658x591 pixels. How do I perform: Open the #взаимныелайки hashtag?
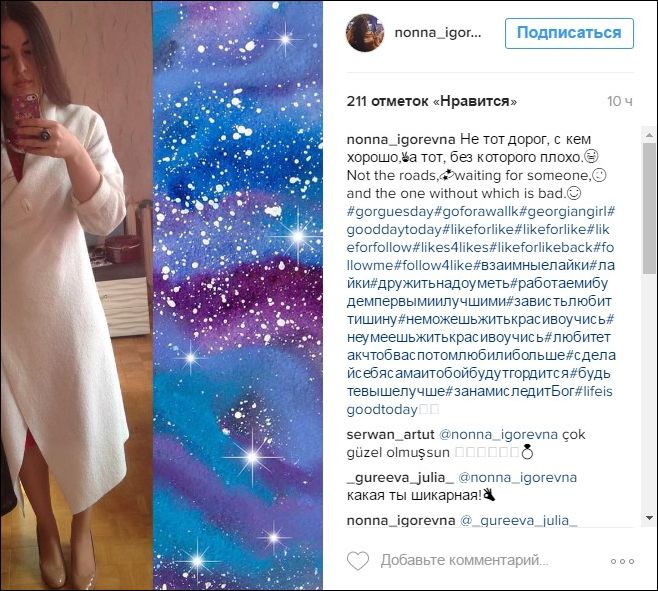(x=531, y=265)
